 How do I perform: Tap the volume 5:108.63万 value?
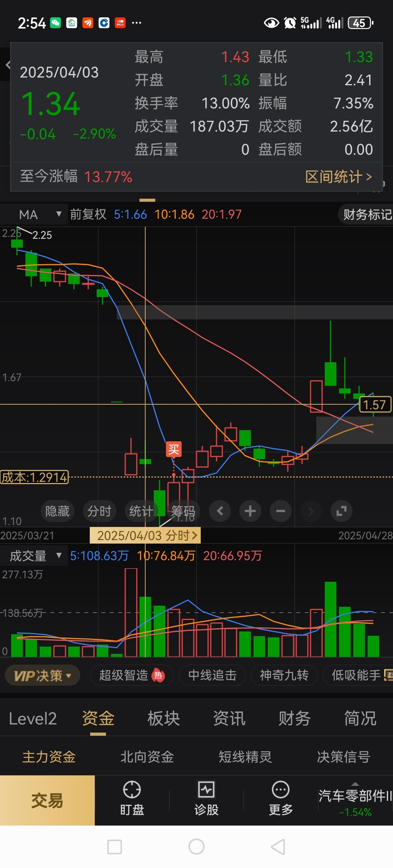coord(99,556)
